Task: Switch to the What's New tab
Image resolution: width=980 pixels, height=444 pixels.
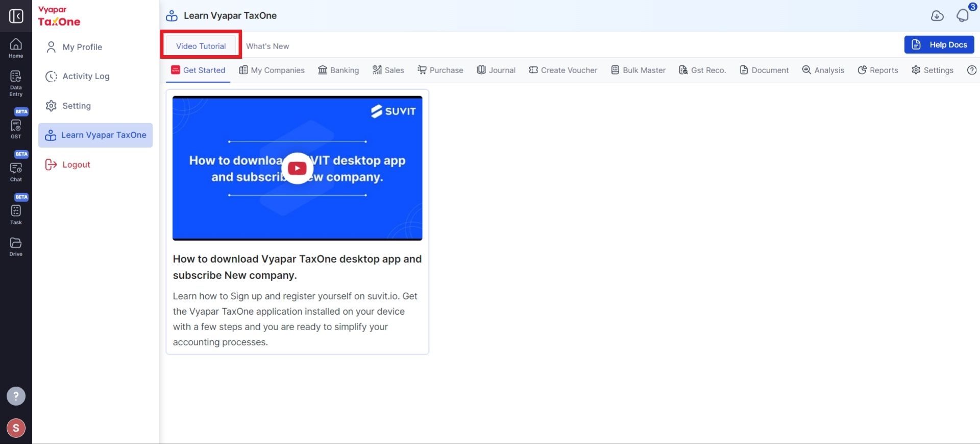Action: pos(267,46)
